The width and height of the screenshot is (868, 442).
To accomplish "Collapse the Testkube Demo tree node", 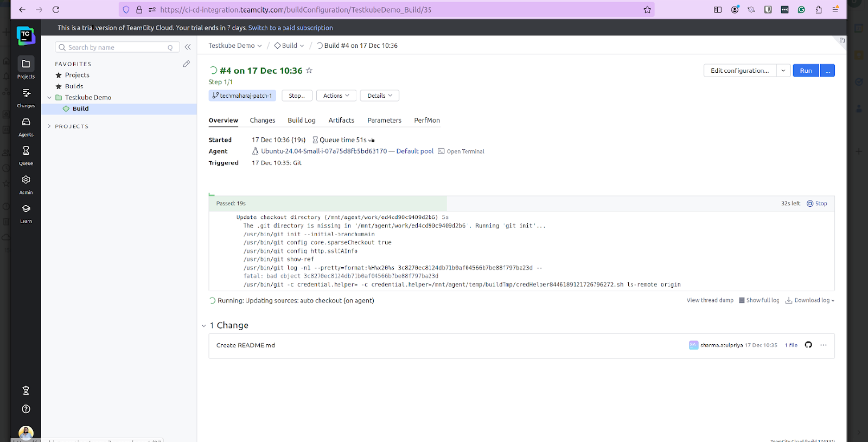I will pyautogui.click(x=49, y=98).
